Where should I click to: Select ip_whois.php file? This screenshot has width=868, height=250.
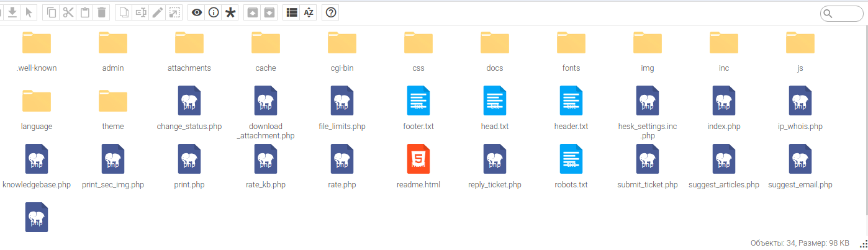800,109
